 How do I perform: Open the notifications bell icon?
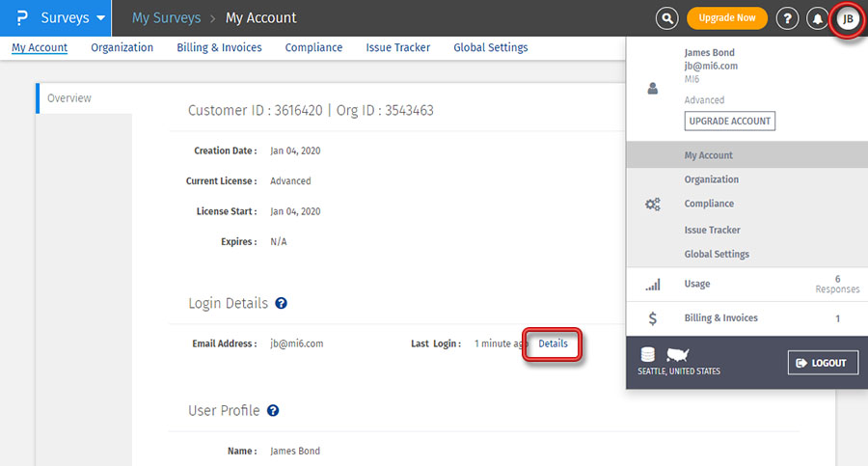pyautogui.click(x=818, y=18)
